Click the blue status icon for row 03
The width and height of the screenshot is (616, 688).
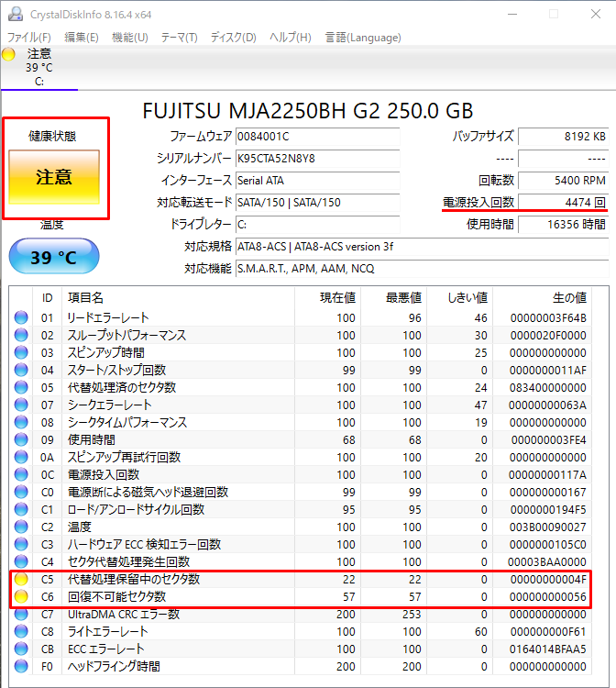coord(21,352)
